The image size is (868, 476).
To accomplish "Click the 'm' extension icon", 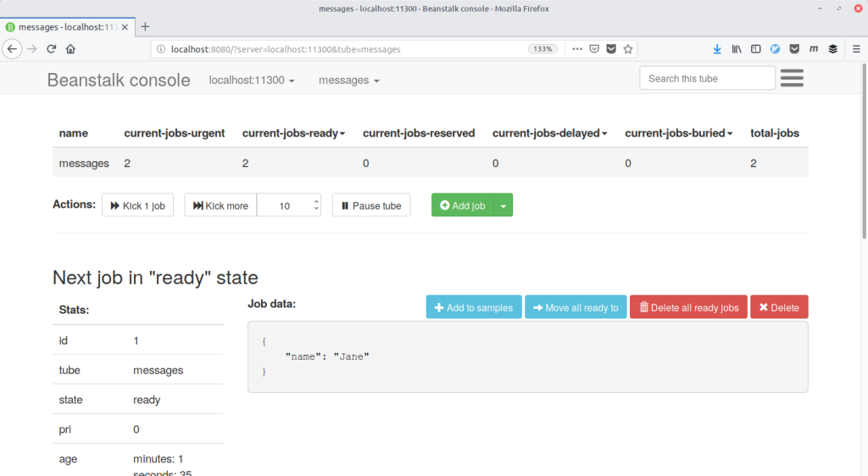I will tap(813, 48).
